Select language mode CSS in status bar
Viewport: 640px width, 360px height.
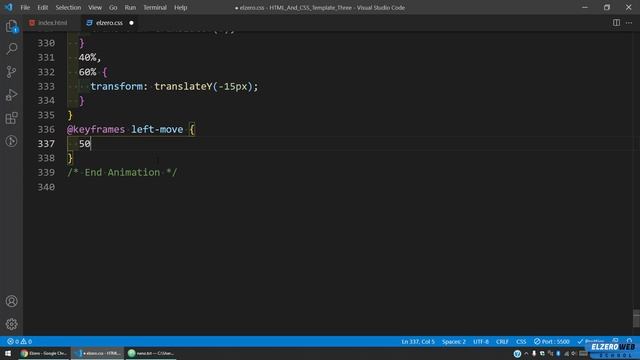(521, 341)
